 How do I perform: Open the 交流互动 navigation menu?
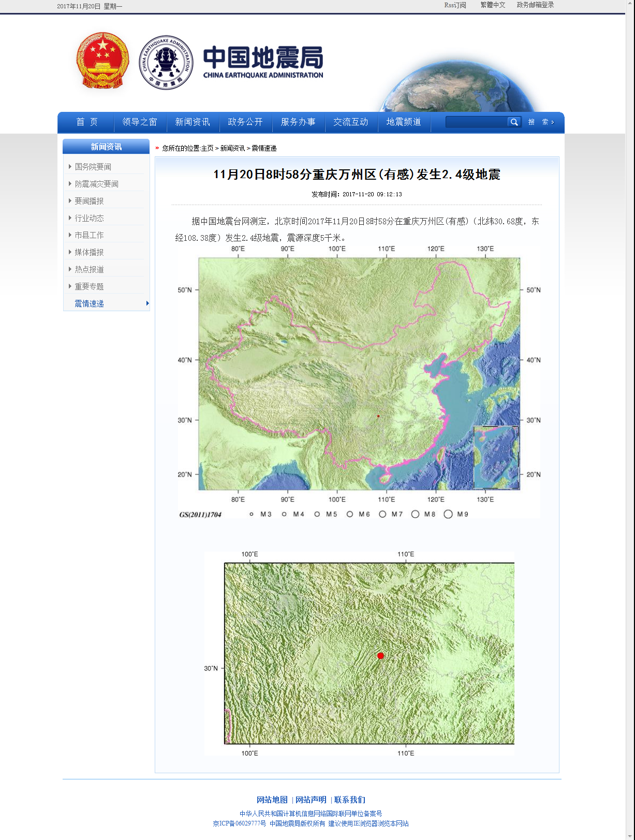coord(351,122)
